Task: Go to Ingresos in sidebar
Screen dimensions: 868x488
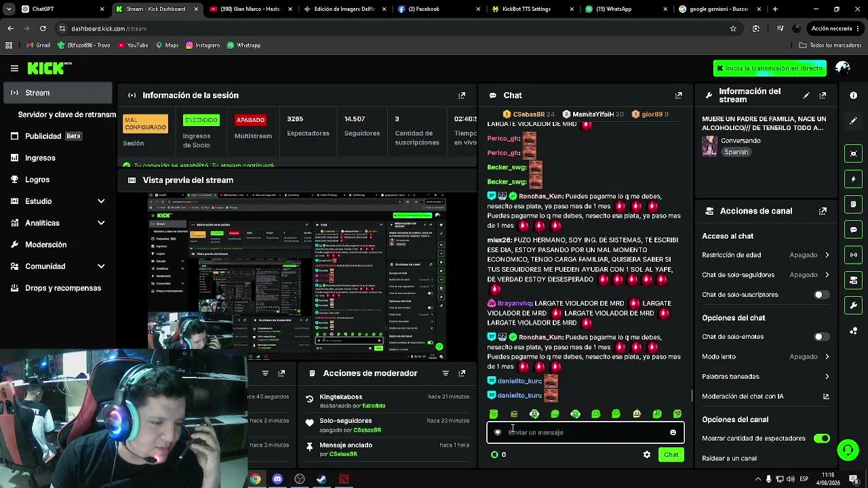Action: tap(58, 158)
